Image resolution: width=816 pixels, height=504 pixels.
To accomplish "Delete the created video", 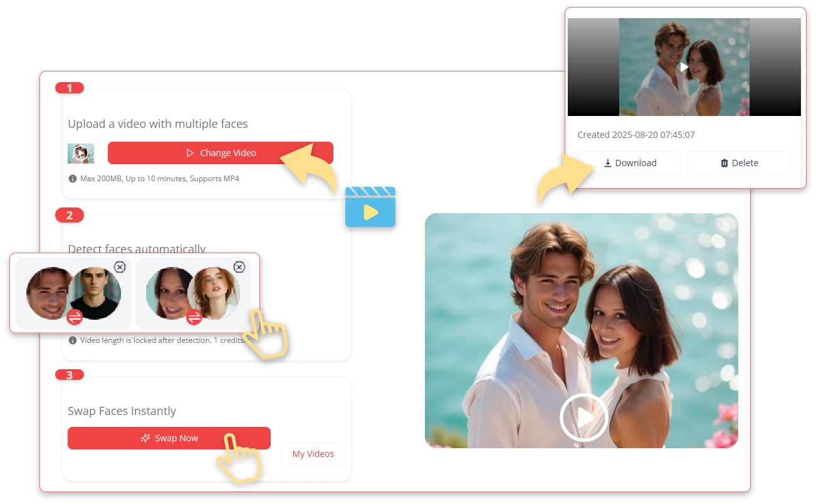I will point(738,163).
